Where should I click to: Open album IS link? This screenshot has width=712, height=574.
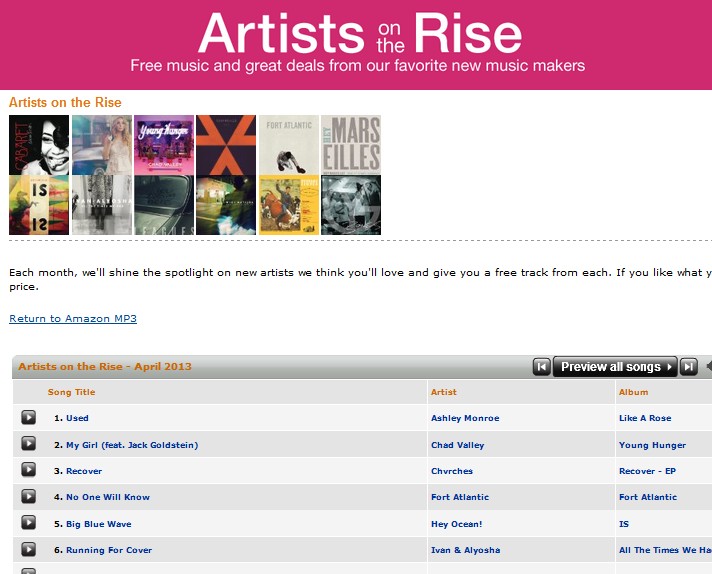(x=624, y=524)
